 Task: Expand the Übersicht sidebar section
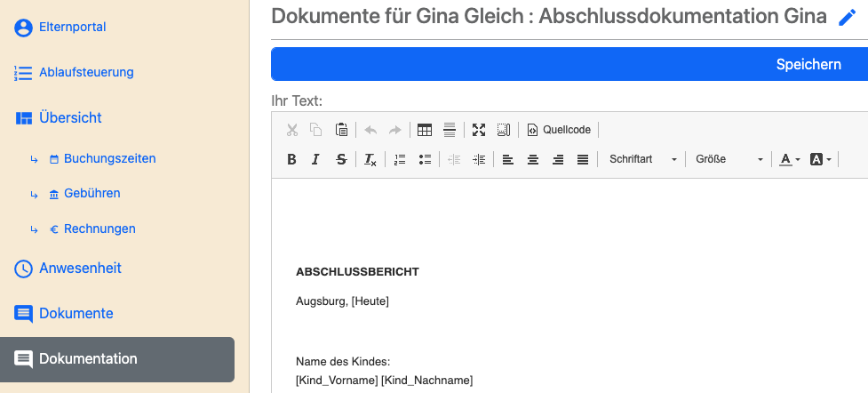pyautogui.click(x=70, y=117)
